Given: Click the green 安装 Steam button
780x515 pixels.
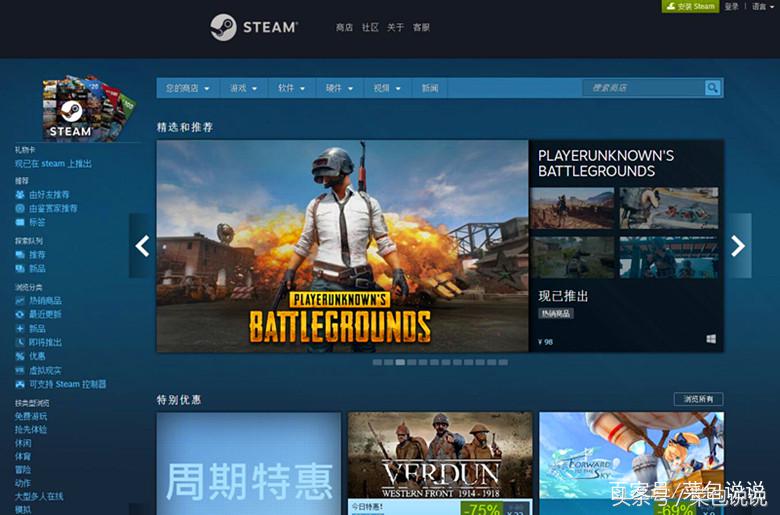Looking at the screenshot, I should click(x=690, y=6).
